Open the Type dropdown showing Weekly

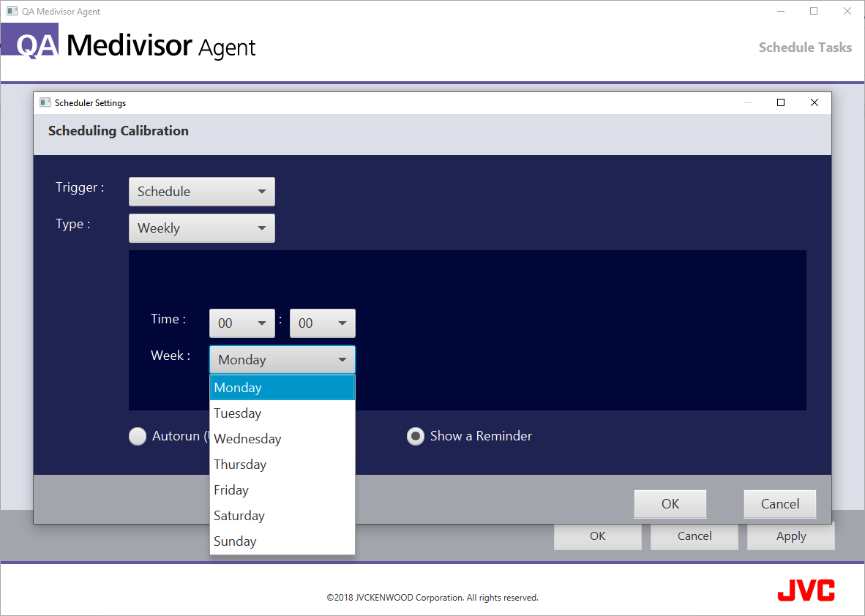pos(202,228)
